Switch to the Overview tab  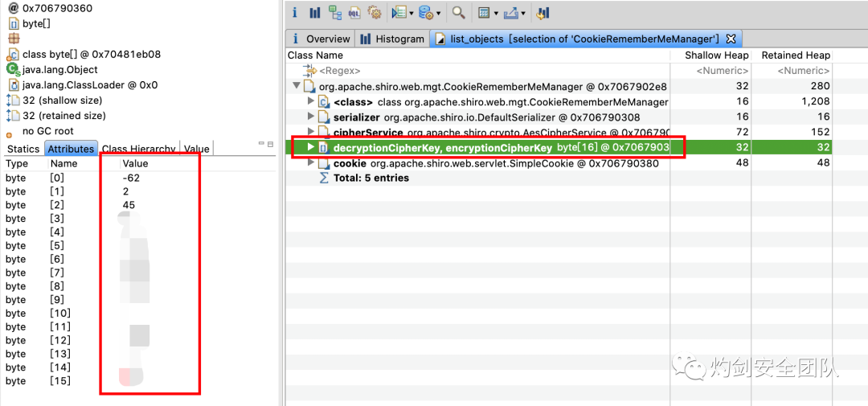point(321,39)
